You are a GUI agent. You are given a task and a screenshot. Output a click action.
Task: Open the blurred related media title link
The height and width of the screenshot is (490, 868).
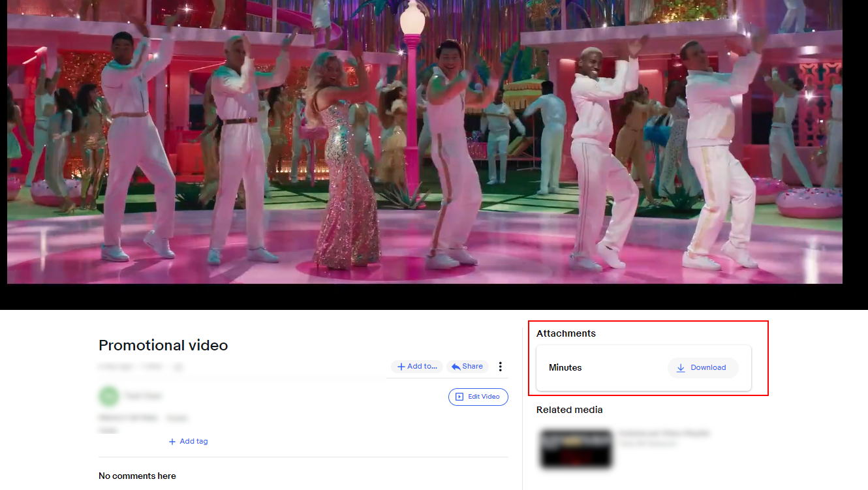tap(664, 433)
